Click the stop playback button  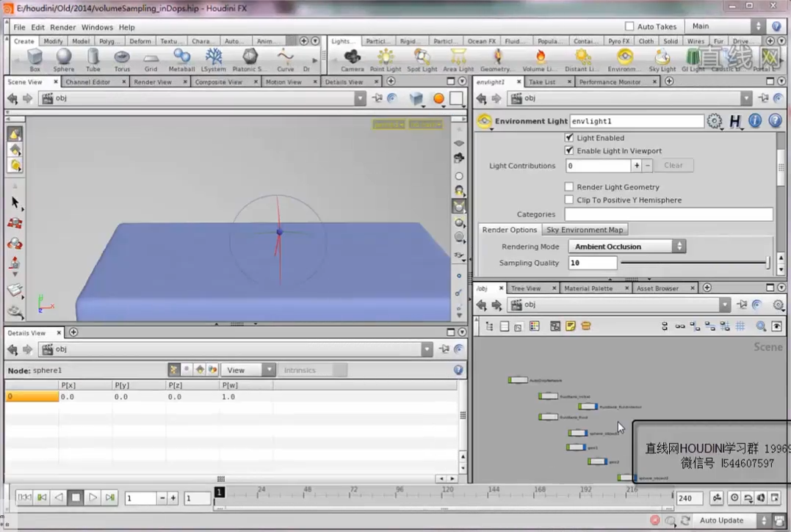[76, 498]
